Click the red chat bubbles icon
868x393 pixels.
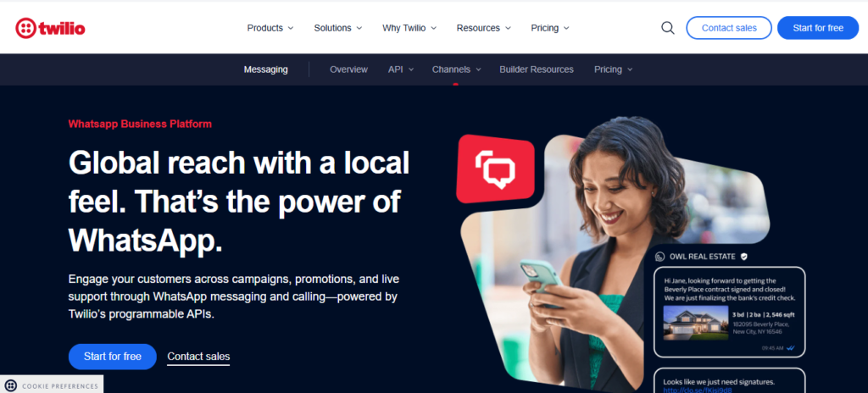click(x=495, y=169)
